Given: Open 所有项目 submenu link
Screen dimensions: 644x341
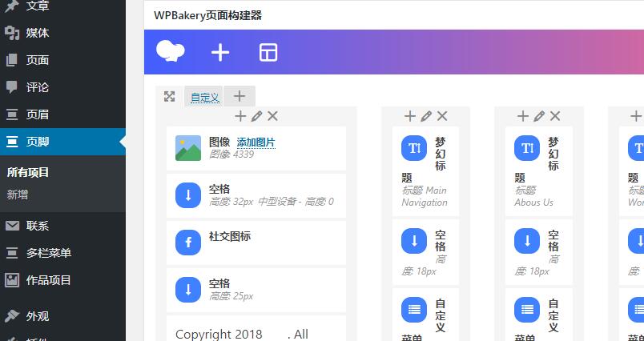Looking at the screenshot, I should click(x=28, y=172).
